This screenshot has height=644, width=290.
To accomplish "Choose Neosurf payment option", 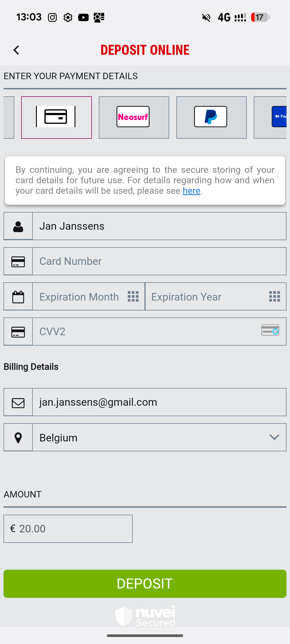I will coord(134,117).
